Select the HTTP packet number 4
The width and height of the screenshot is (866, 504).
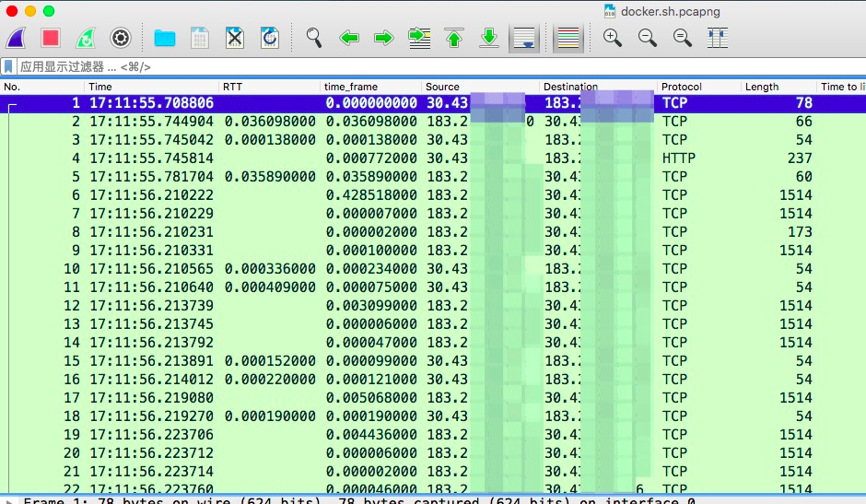coord(433,158)
